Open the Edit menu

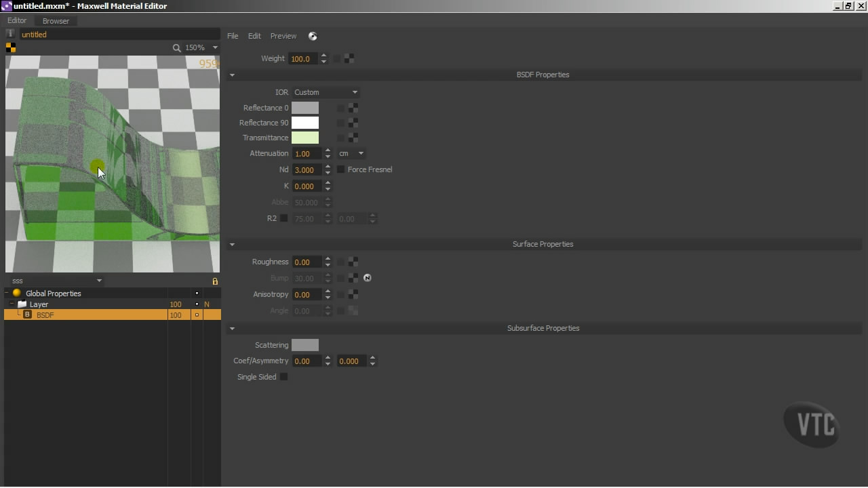pyautogui.click(x=254, y=36)
